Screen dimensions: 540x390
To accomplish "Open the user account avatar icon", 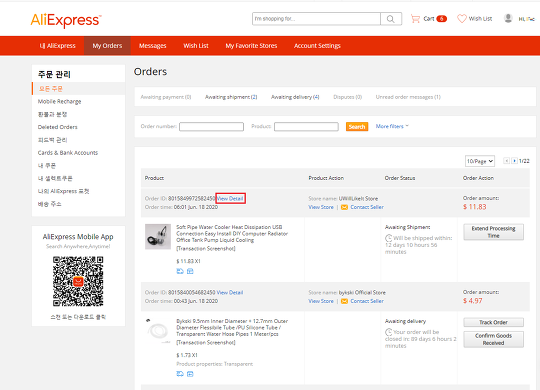I will pyautogui.click(x=508, y=18).
